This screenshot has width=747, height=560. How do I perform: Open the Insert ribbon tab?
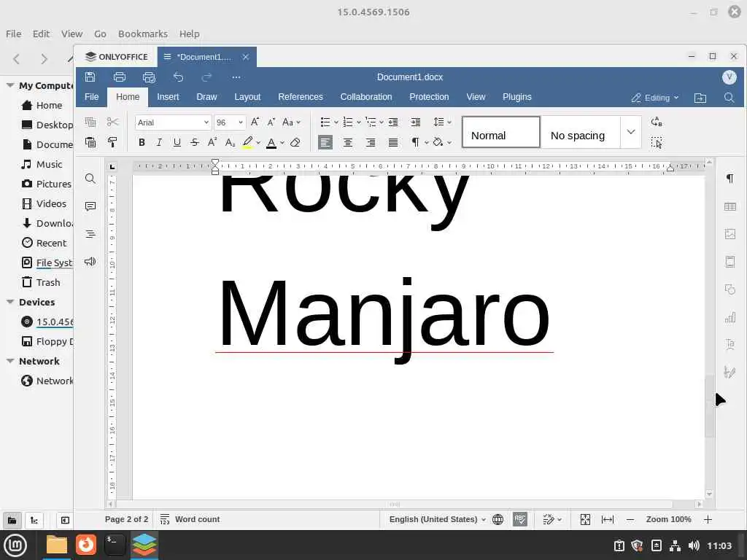169,97
